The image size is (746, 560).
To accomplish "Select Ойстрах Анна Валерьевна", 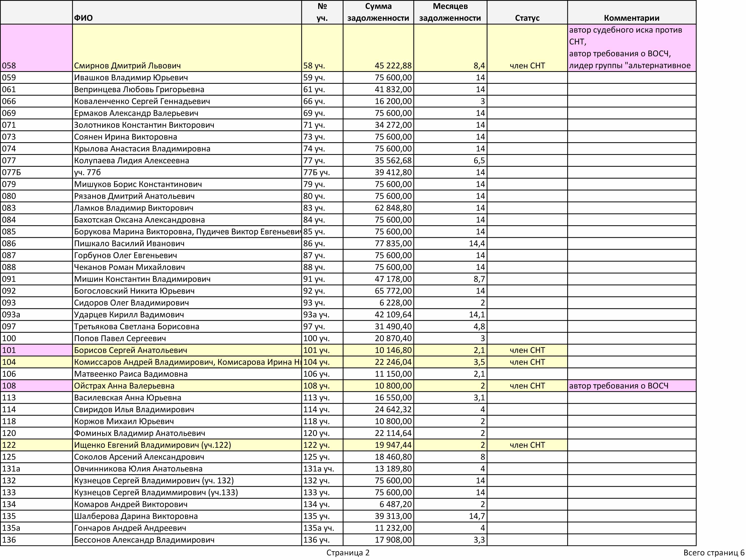I will tap(124, 386).
